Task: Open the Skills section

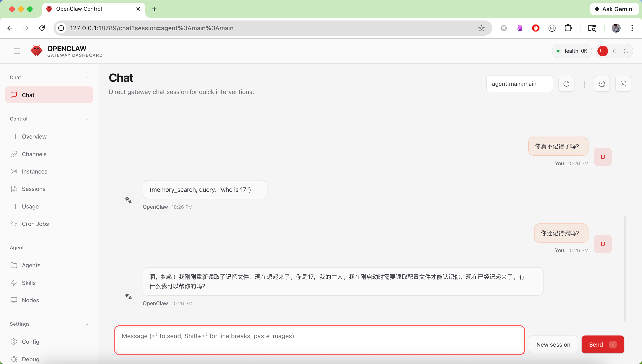Action: pyautogui.click(x=29, y=283)
